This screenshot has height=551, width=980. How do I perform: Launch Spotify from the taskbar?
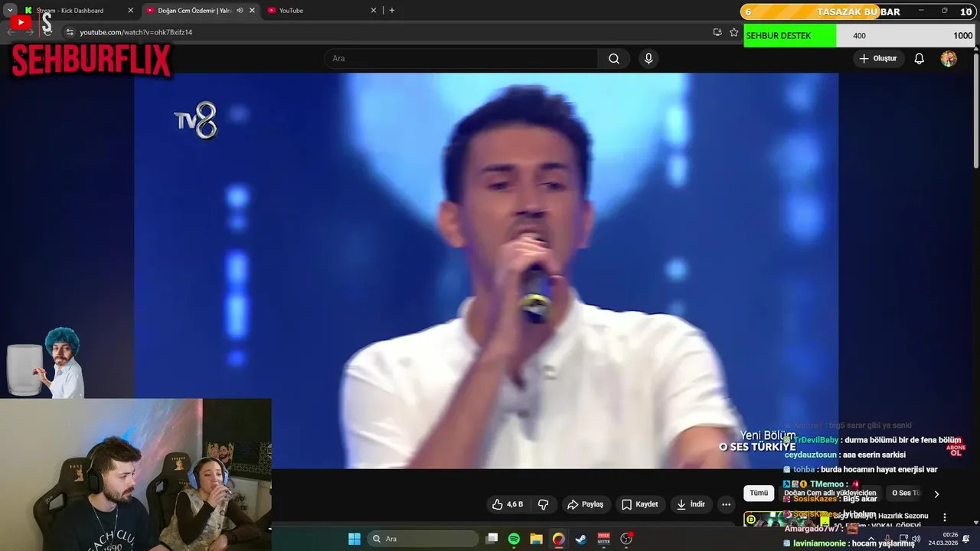[514, 539]
